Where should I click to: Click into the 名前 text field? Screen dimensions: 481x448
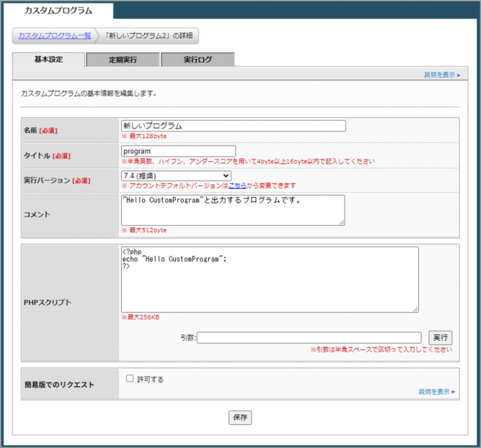pos(233,126)
